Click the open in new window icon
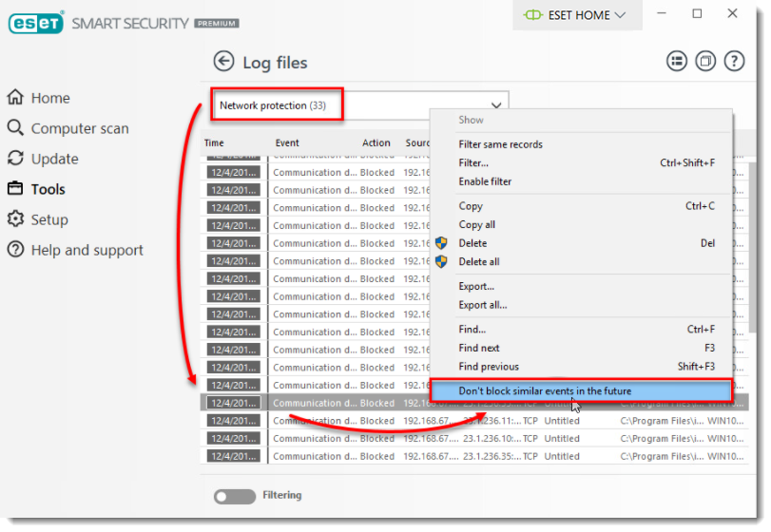771x532 pixels. (705, 62)
